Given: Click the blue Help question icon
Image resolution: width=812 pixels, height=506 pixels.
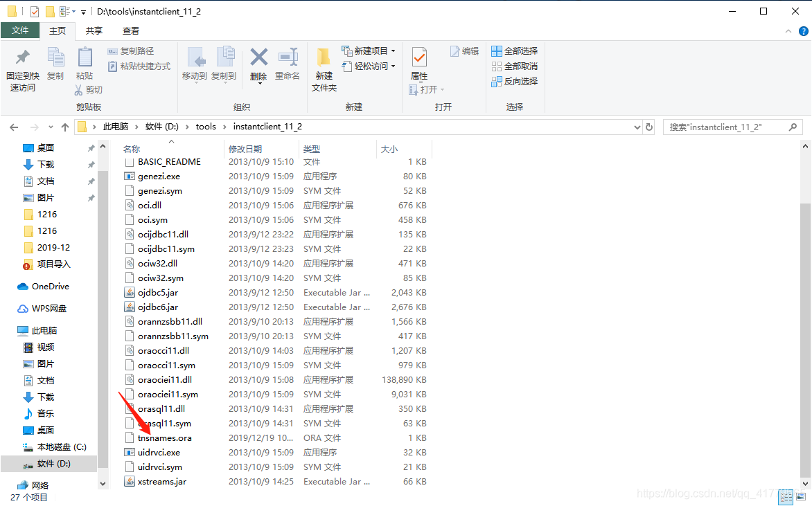Looking at the screenshot, I should (804, 31).
